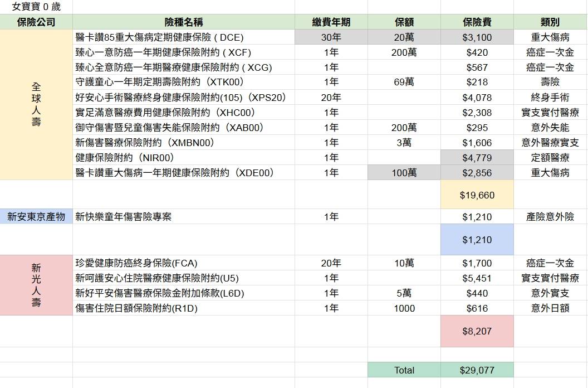Click the 女寶寶 0 歲 title cell
The width and height of the screenshot is (588, 388).
(x=36, y=7)
